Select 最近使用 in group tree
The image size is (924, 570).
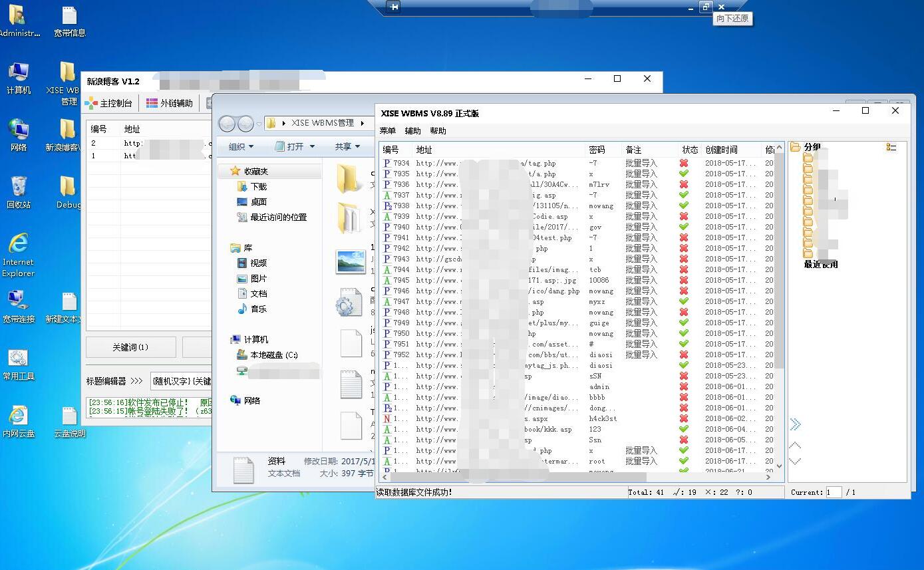pos(821,264)
